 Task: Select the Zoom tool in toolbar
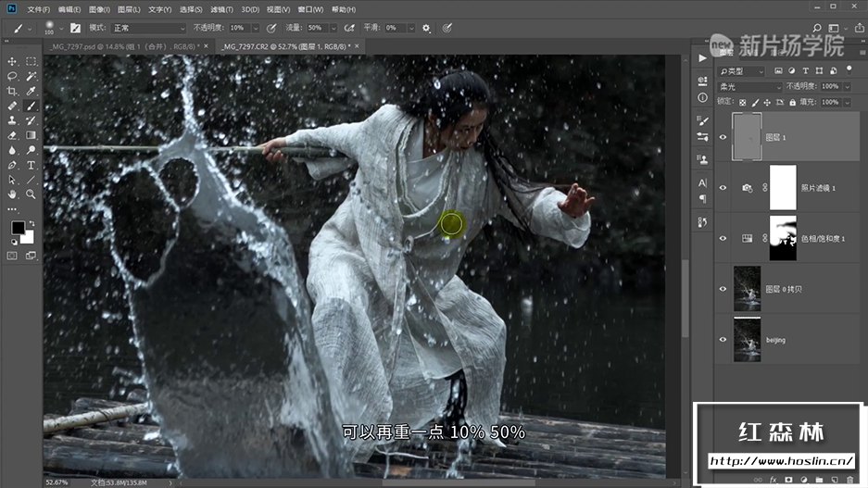click(x=31, y=194)
